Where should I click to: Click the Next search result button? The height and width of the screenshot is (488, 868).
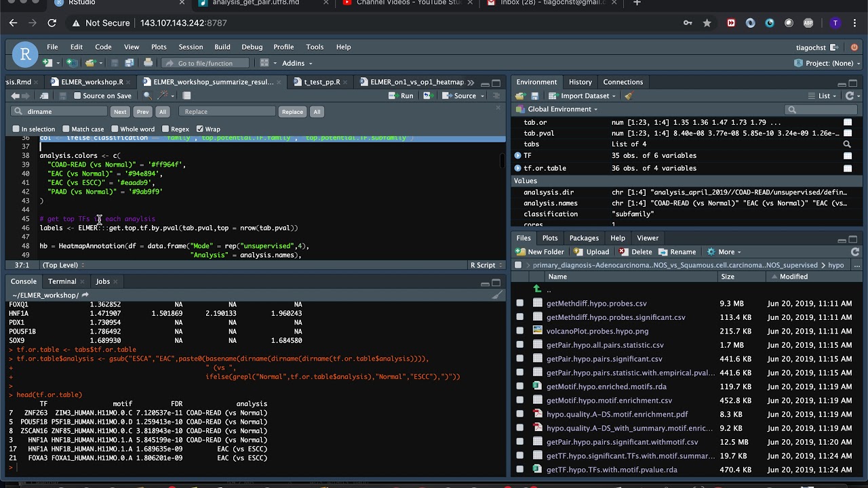(120, 112)
